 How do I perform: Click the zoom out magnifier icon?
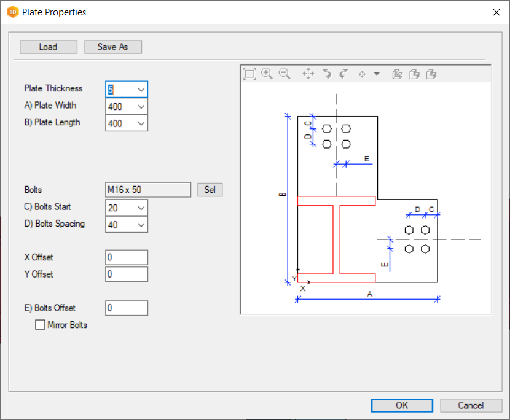(x=284, y=74)
